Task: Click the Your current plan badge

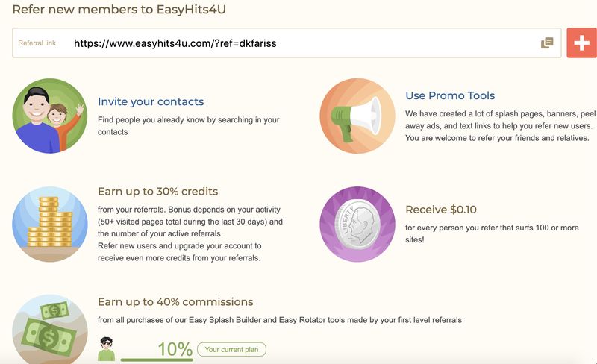Action: click(x=231, y=349)
